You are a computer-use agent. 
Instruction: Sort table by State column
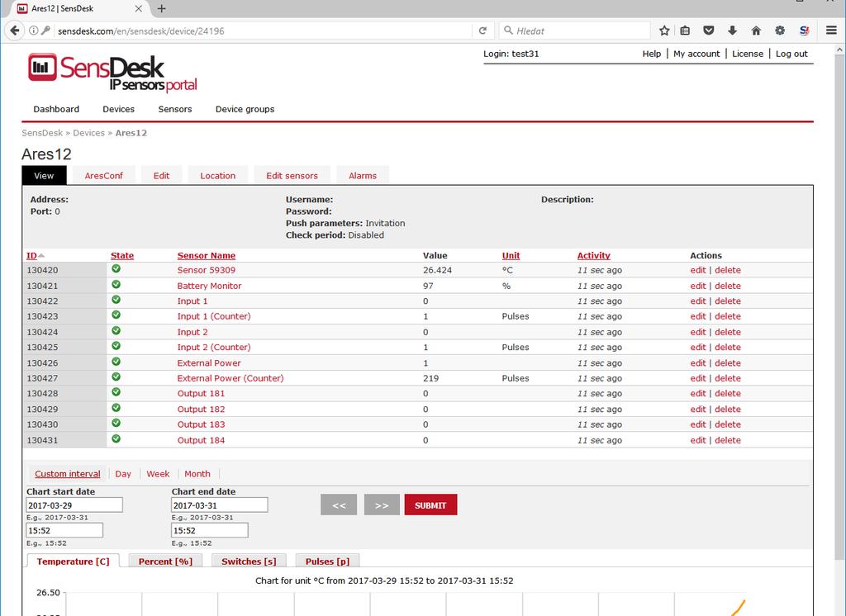pos(122,256)
